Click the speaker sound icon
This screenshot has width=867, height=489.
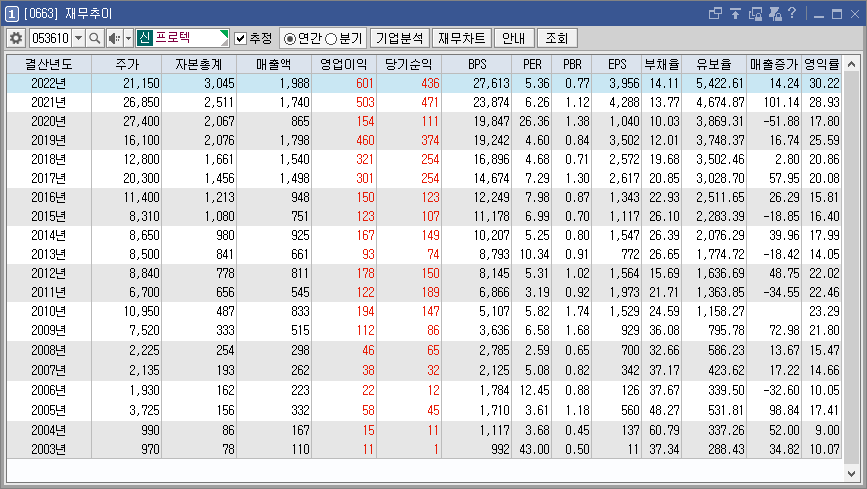[114, 38]
